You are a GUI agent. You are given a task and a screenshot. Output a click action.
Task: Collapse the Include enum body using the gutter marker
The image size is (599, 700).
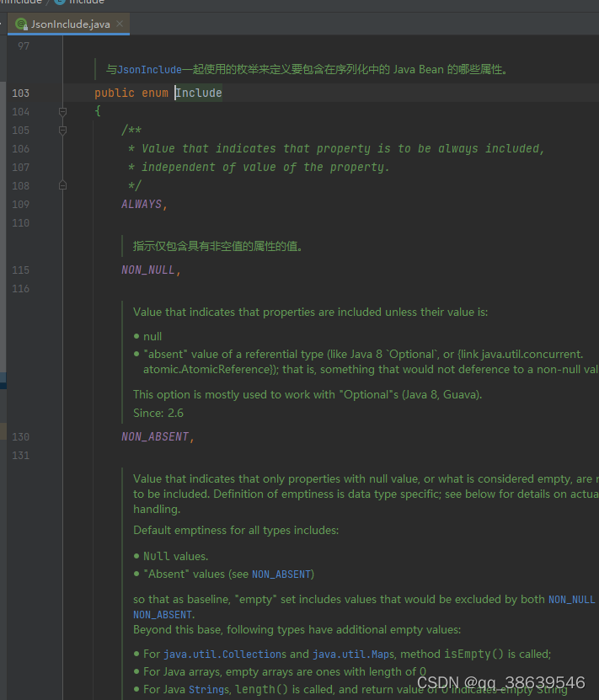[62, 111]
